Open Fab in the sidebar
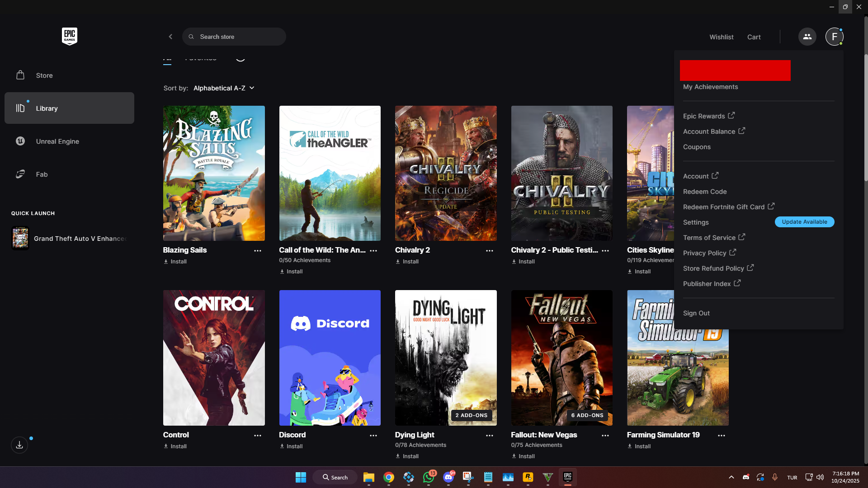868x488 pixels. (x=42, y=174)
